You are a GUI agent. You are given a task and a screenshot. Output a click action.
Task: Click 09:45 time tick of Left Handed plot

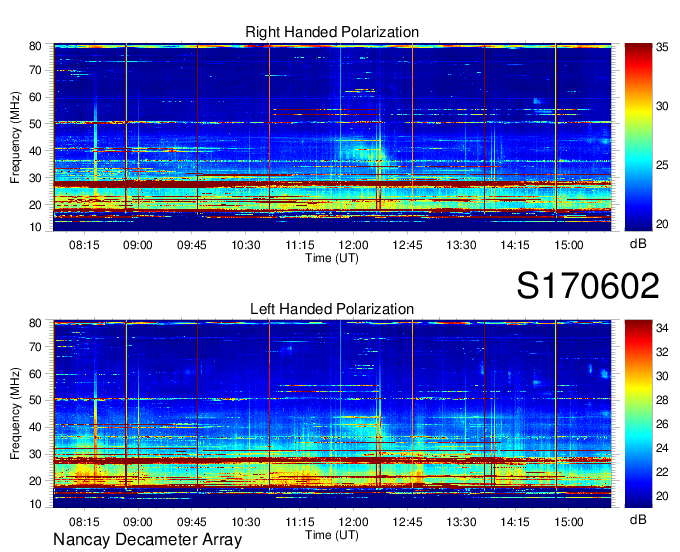click(192, 522)
